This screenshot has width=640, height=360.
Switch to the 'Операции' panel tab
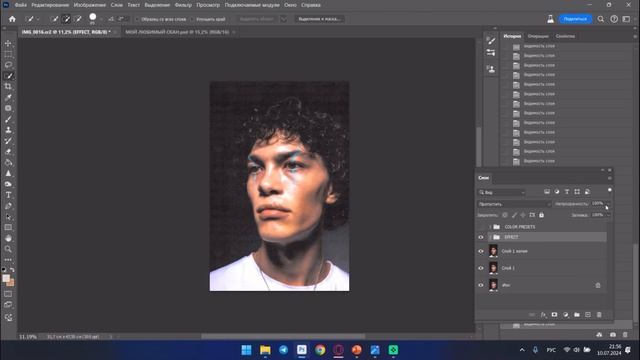538,36
